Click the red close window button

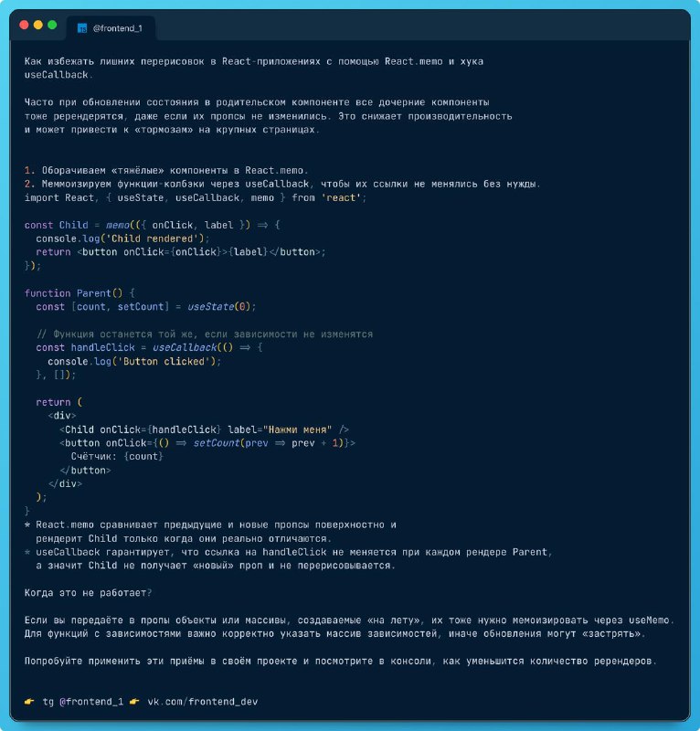tap(25, 26)
